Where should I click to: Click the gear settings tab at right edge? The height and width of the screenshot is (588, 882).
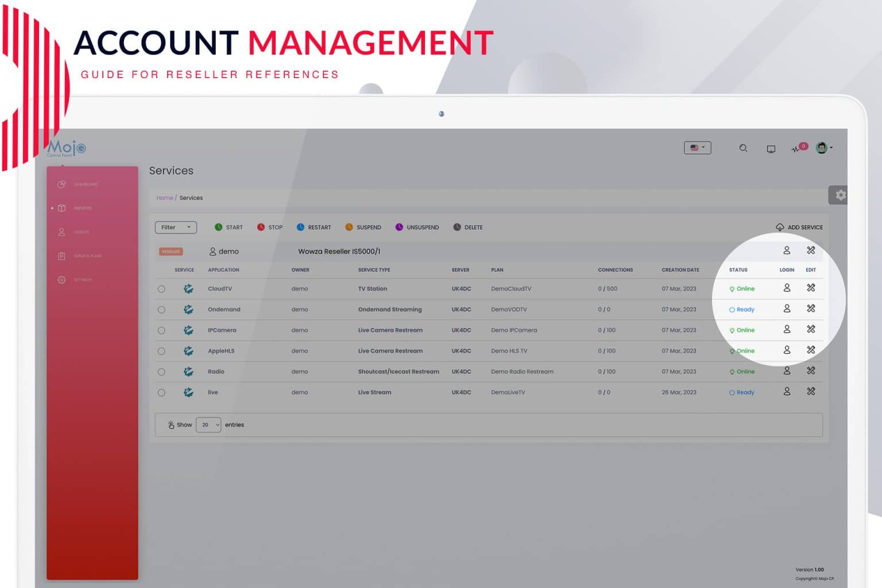tap(838, 195)
